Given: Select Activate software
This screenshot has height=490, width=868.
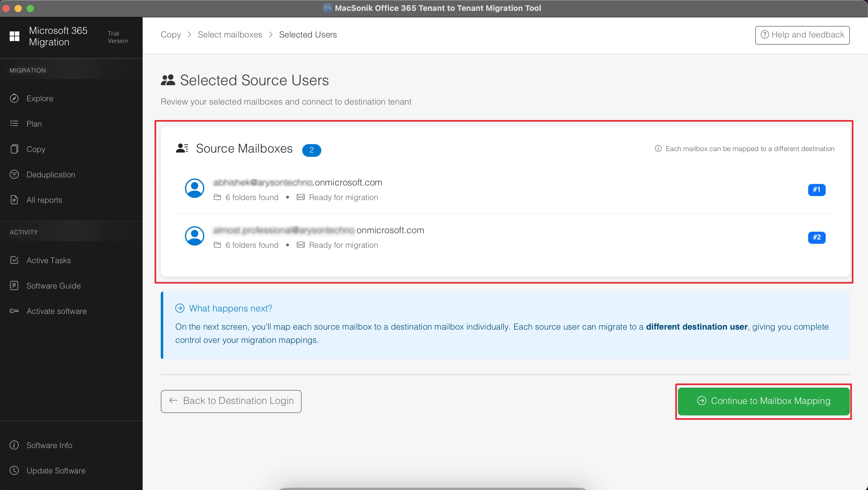Looking at the screenshot, I should [57, 311].
